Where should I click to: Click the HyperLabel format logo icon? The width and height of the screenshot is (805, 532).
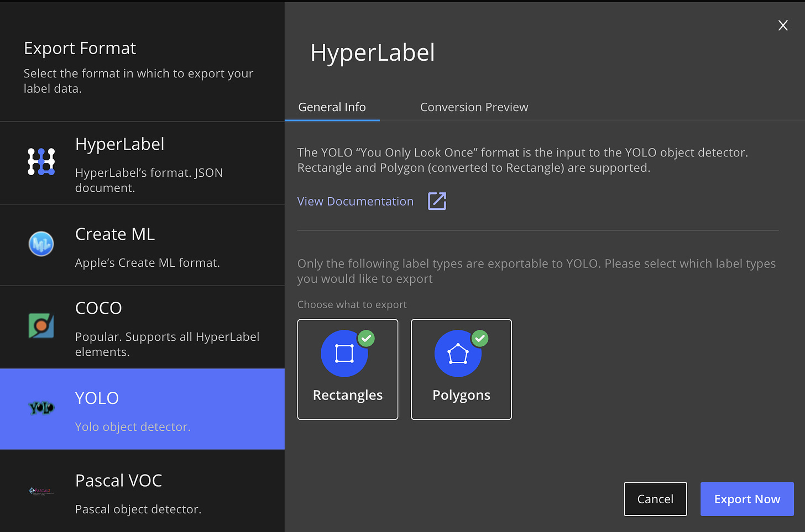tap(41, 162)
